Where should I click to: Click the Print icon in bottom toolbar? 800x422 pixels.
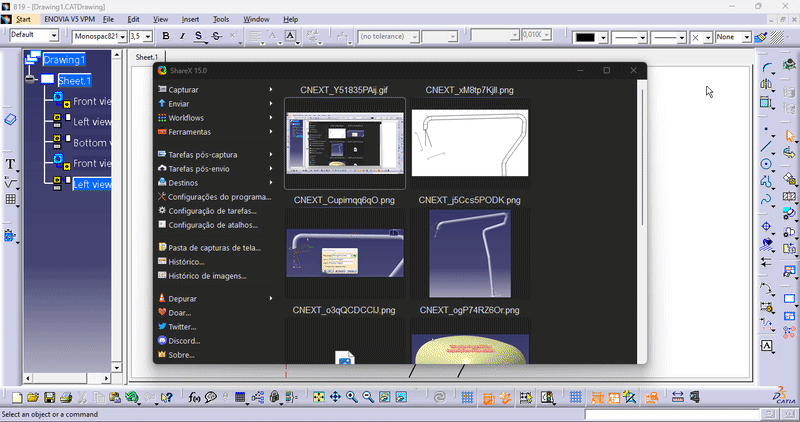[66, 398]
